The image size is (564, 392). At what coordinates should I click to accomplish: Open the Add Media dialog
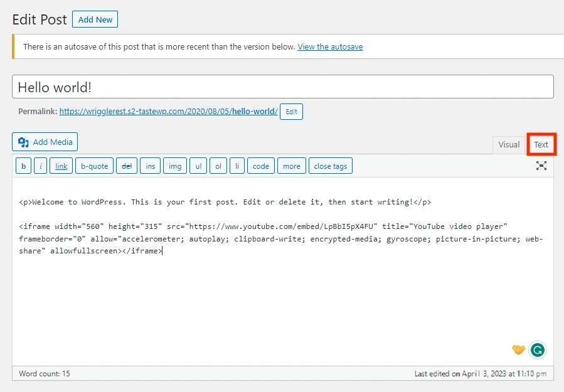(45, 142)
